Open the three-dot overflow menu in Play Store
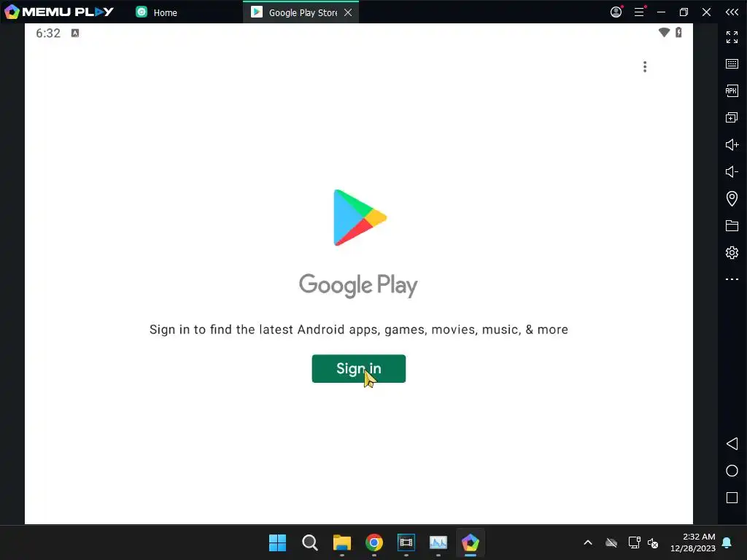The image size is (747, 560). tap(645, 66)
